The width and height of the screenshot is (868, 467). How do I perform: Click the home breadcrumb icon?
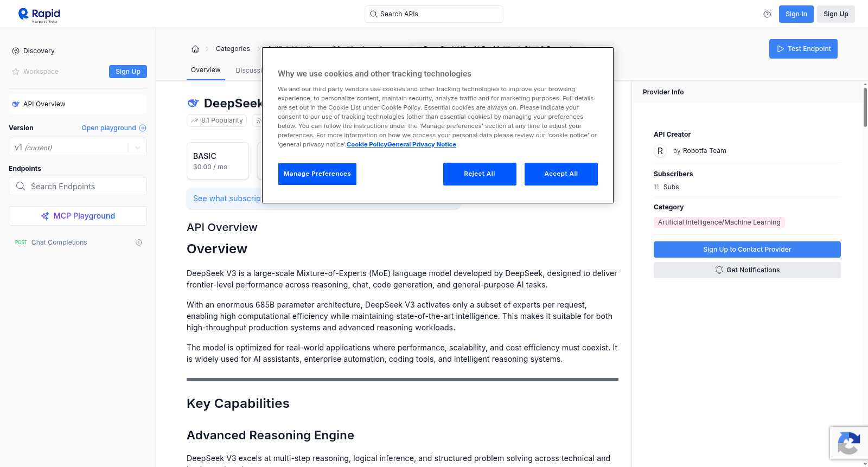pos(195,49)
